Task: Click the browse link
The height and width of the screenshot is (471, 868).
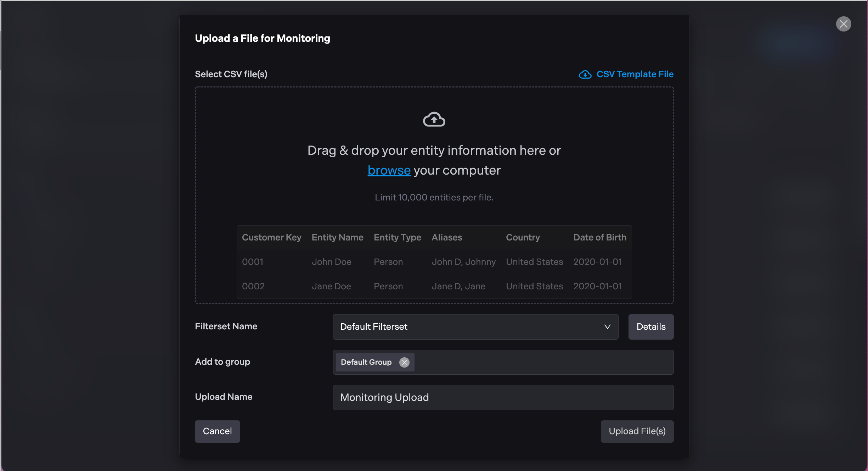Action: tap(389, 170)
